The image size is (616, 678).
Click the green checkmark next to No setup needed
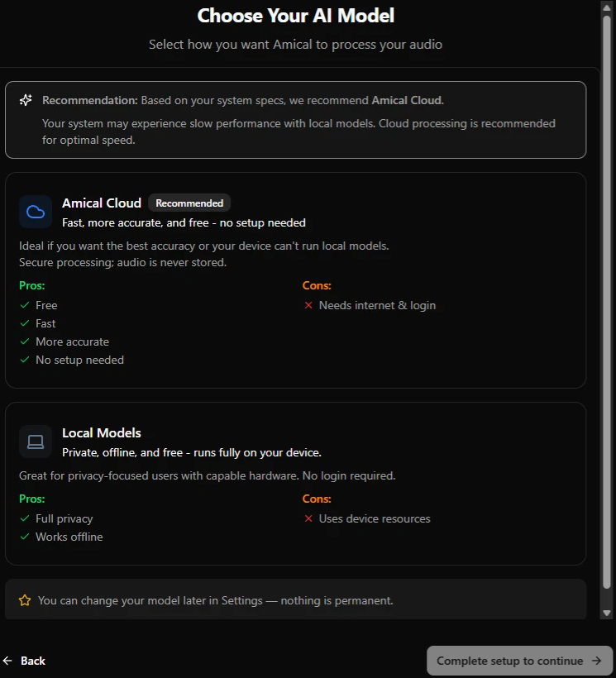click(25, 360)
